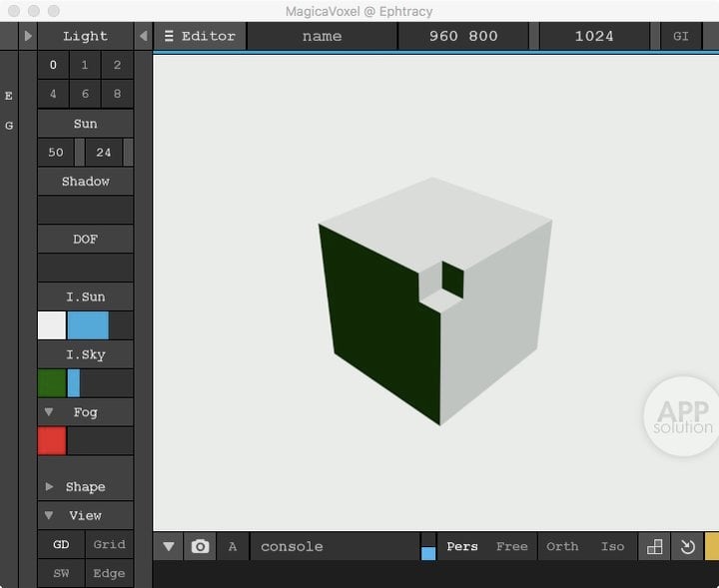Image resolution: width=719 pixels, height=588 pixels.
Task: Select light preset 8
Action: (118, 94)
